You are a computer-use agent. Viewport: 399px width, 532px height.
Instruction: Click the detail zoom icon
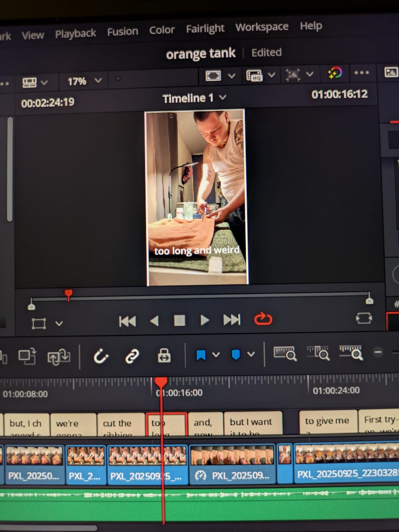[318, 353]
